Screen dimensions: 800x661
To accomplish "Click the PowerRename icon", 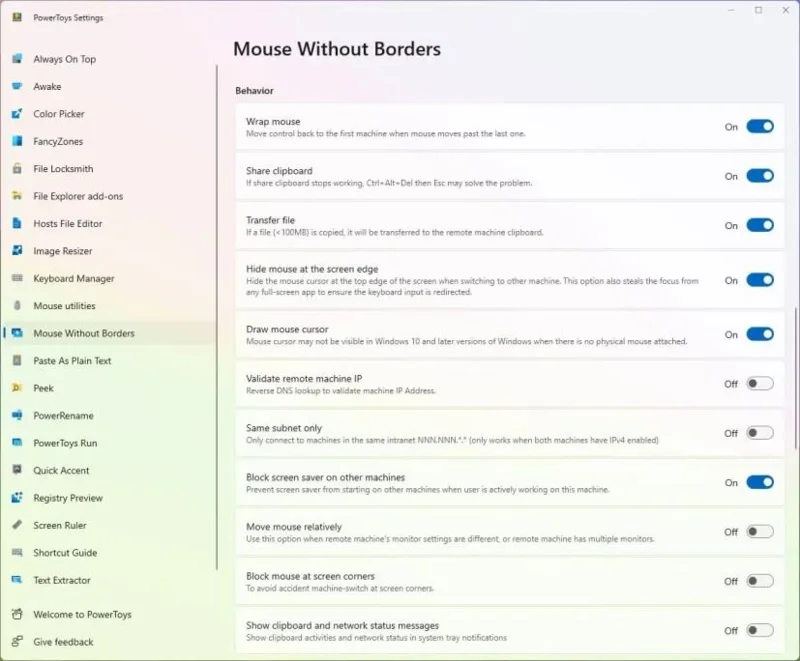I will coord(17,416).
